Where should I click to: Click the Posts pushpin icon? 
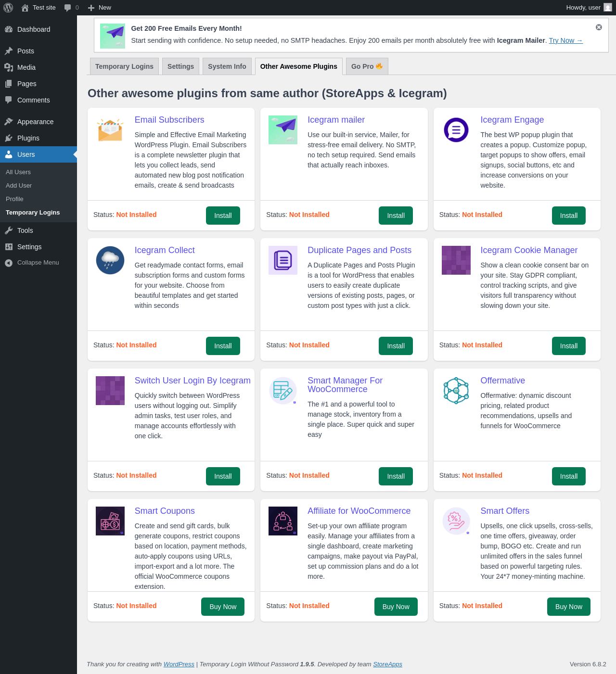9,51
